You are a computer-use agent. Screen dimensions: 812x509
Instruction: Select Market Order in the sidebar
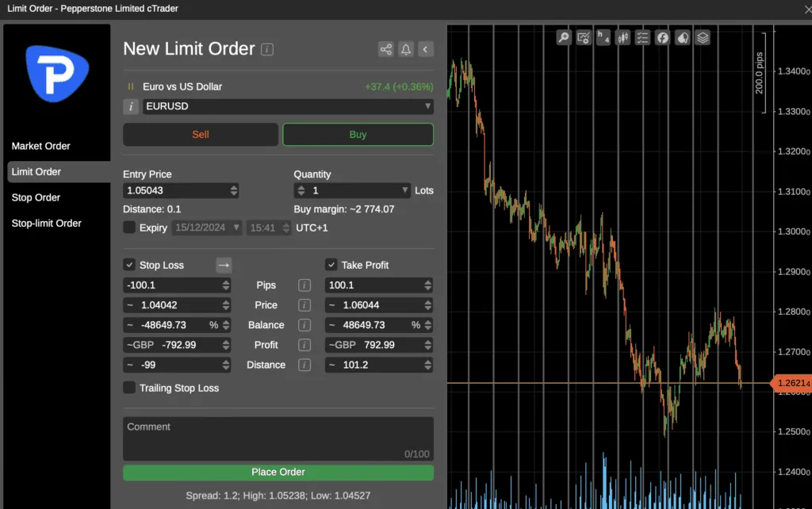(x=40, y=146)
